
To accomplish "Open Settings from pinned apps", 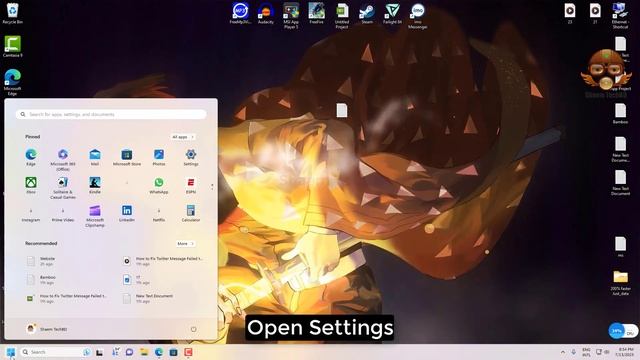I will coord(191,157).
